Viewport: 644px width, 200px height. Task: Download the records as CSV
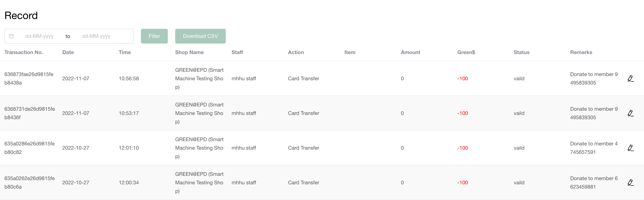(200, 36)
